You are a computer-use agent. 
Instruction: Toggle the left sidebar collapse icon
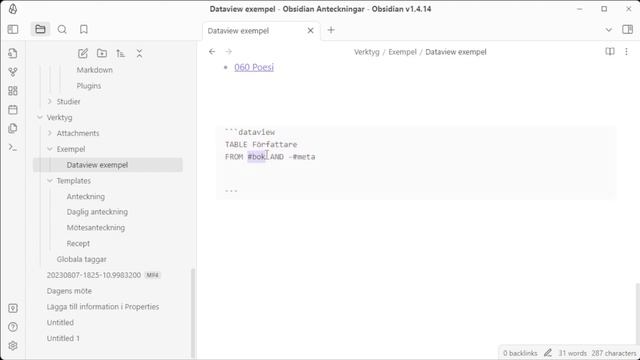(13, 29)
